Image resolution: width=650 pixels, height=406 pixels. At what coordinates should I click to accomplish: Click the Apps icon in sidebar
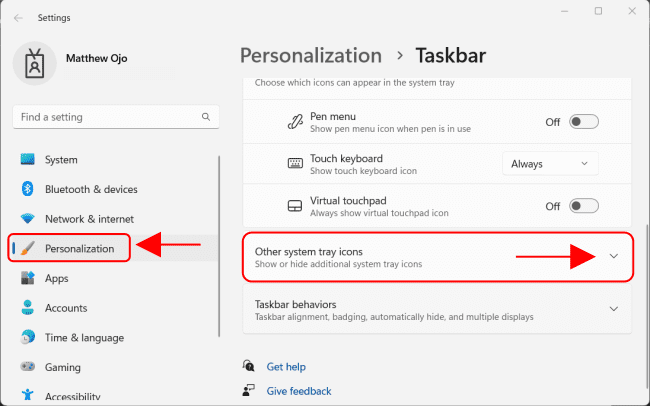click(28, 278)
